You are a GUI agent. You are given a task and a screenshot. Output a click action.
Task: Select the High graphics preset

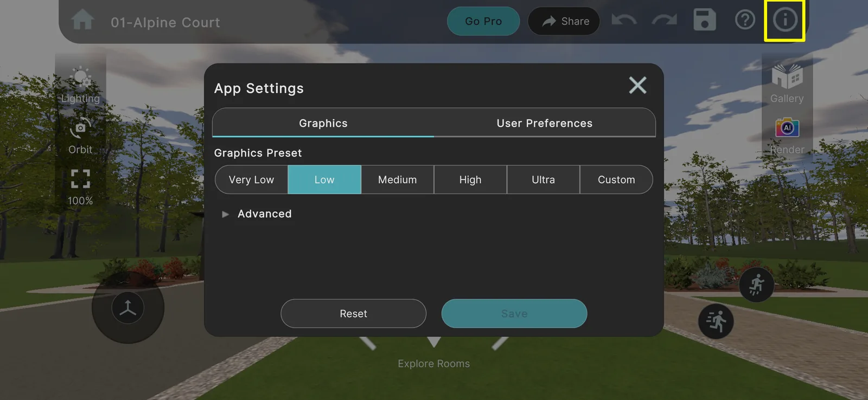[x=470, y=179]
